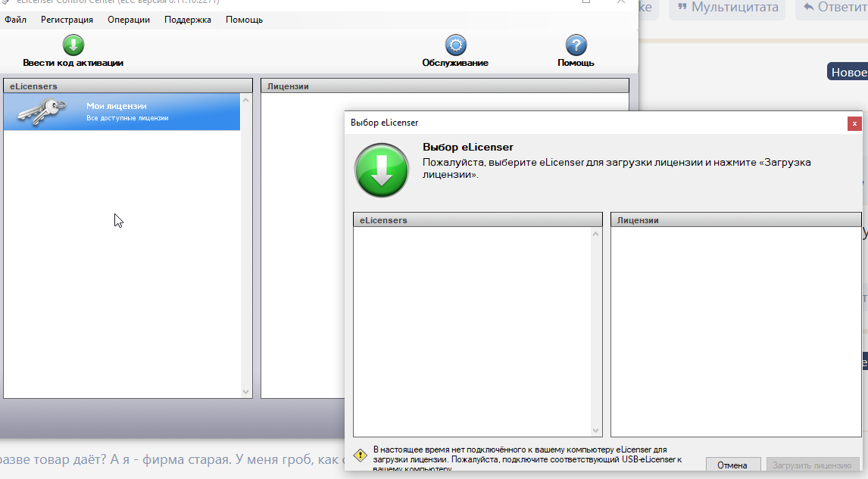Open the Операции menu

pos(129,20)
